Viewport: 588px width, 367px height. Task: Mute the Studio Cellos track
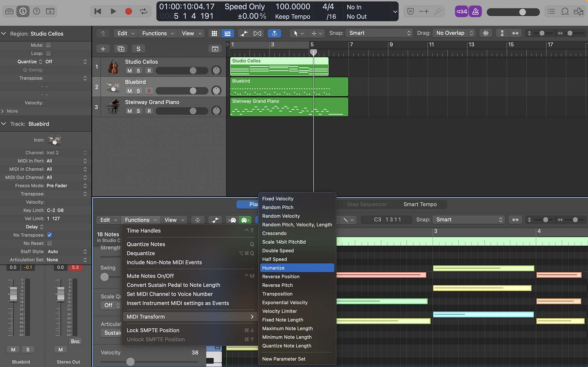pos(130,71)
